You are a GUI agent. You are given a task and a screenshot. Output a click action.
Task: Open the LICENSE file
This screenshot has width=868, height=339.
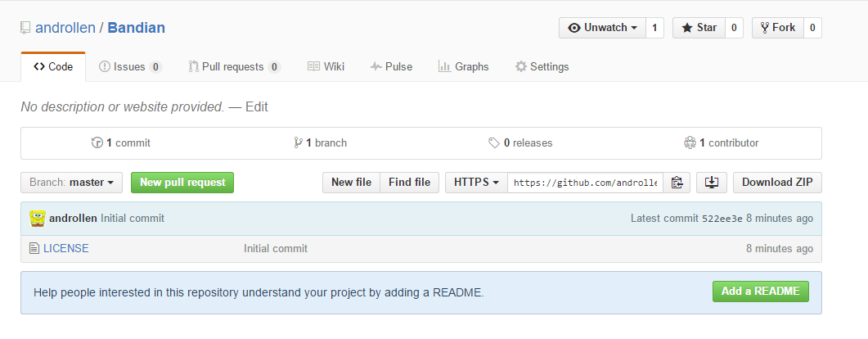pos(66,249)
